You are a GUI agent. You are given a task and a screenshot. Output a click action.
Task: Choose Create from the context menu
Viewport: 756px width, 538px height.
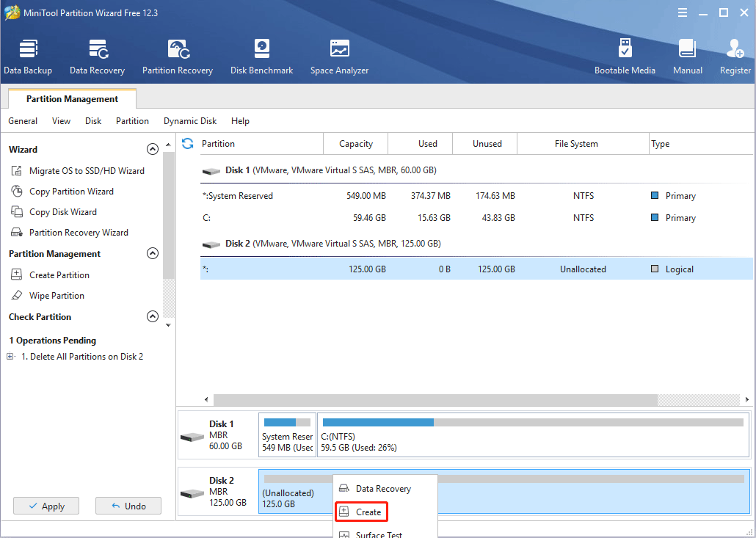(368, 512)
